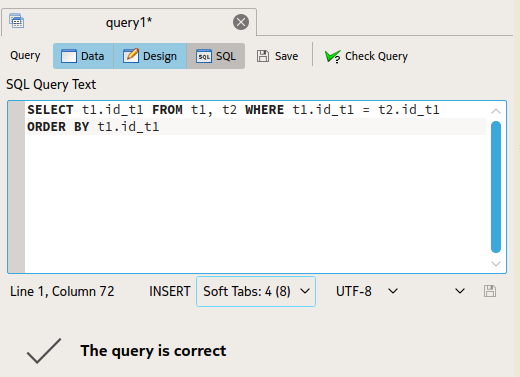The image size is (520, 377).
Task: Click the Save floppy disk icon
Action: click(x=263, y=56)
